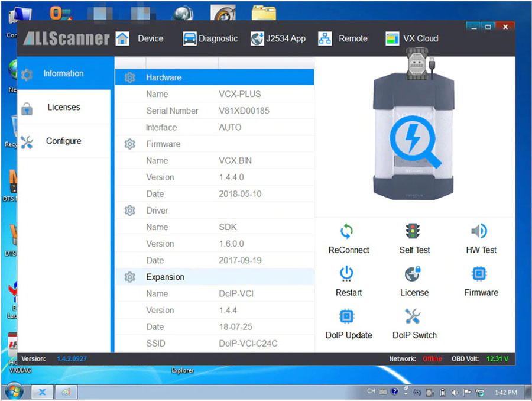Image resolution: width=532 pixels, height=401 pixels.
Task: Select the Driver section header
Action: click(x=215, y=211)
